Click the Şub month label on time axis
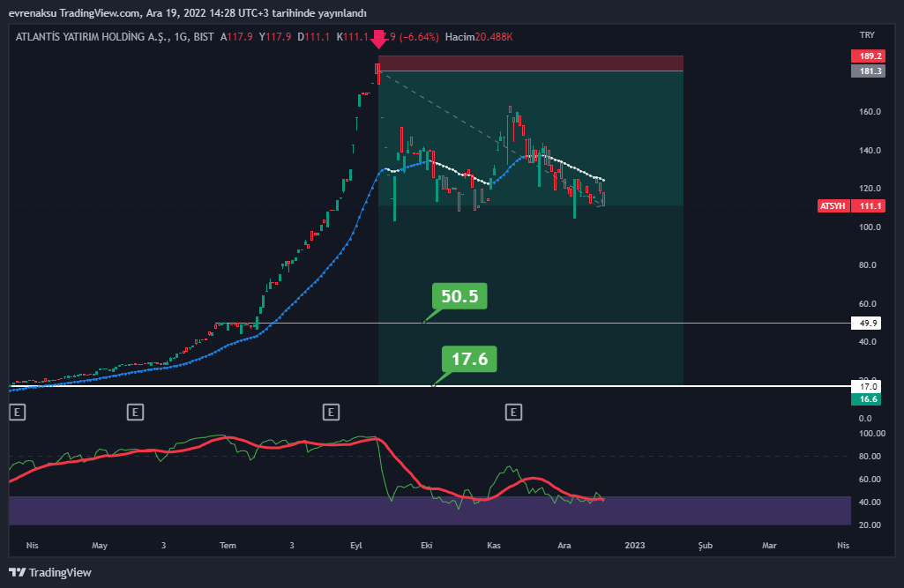The image size is (904, 588). pyautogui.click(x=705, y=546)
